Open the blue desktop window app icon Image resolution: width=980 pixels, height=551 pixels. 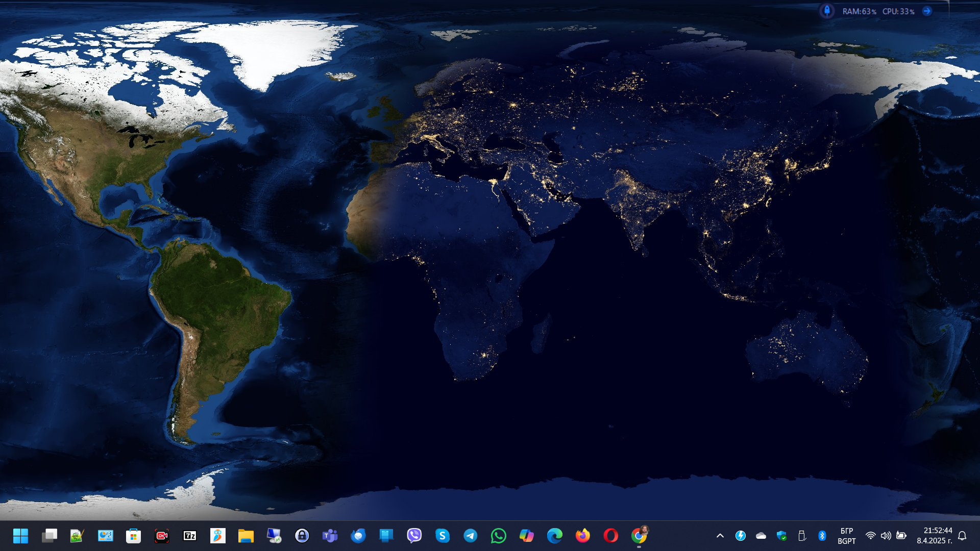[x=386, y=536]
